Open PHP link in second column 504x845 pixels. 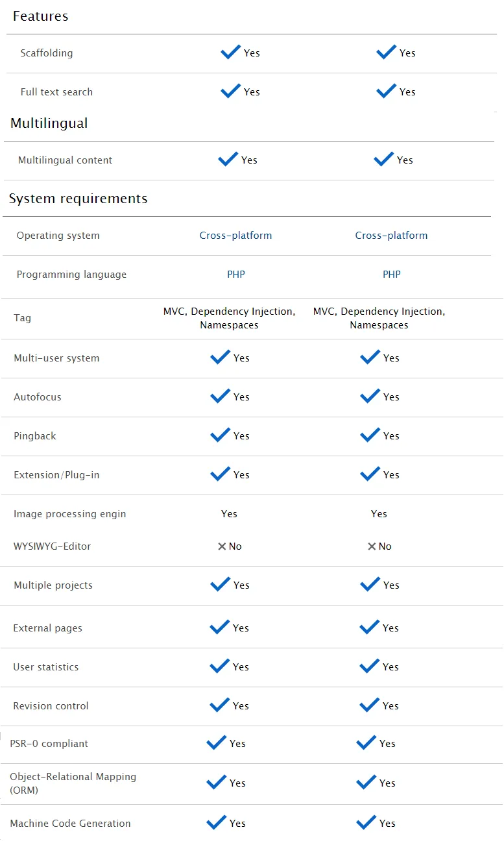click(392, 275)
